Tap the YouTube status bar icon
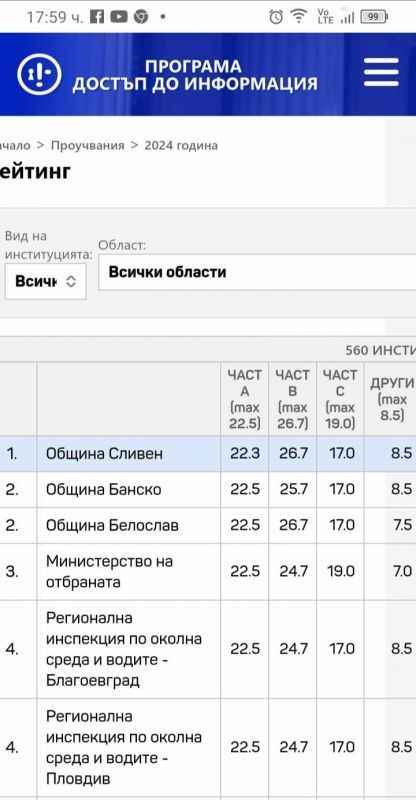The image size is (416, 800). point(119,17)
